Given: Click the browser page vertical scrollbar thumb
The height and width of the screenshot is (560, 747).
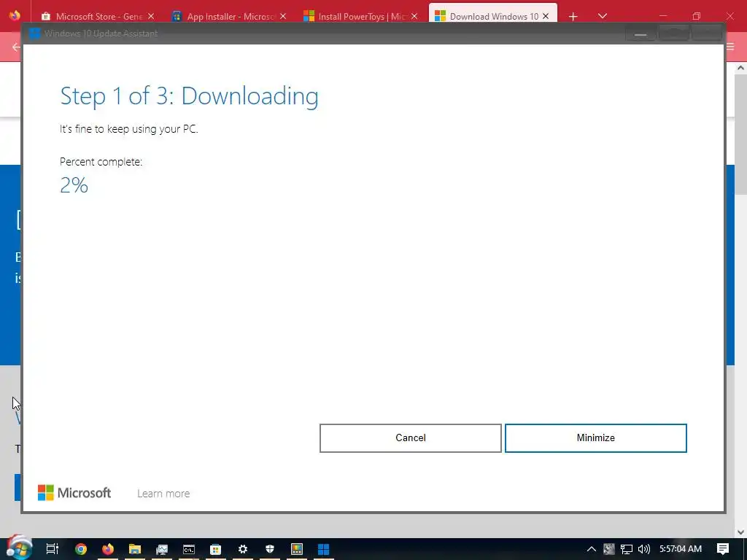Looking at the screenshot, I should (741, 135).
